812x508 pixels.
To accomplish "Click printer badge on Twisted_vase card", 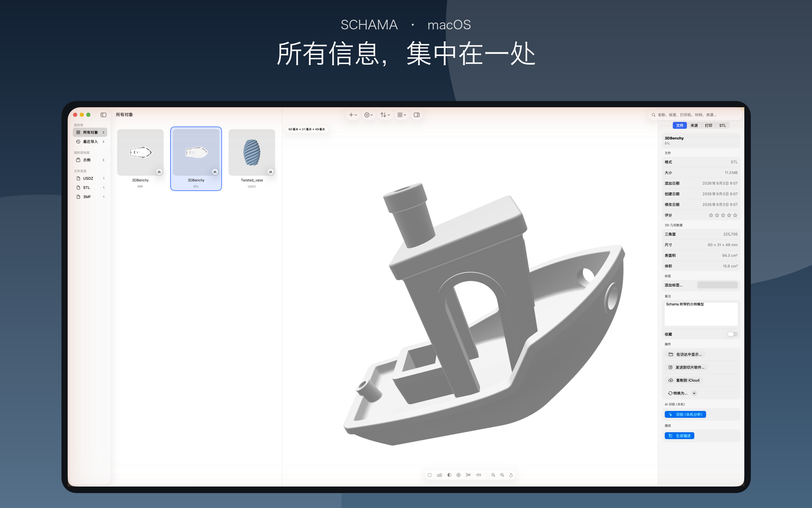I will coord(271,172).
